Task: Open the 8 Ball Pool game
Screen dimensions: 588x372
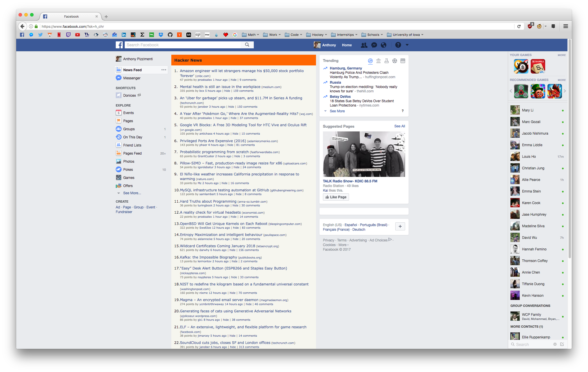Action: pos(521,66)
